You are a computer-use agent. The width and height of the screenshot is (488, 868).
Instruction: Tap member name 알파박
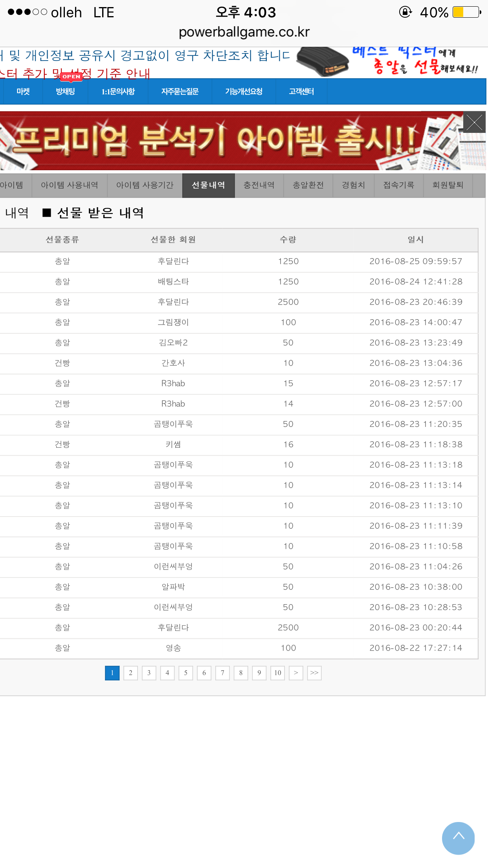pyautogui.click(x=173, y=587)
